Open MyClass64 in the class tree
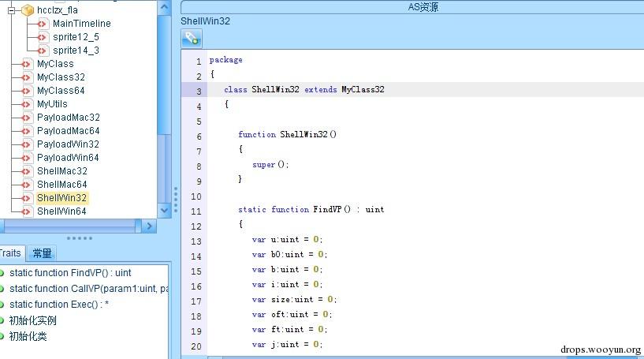The image size is (644, 359). pos(61,91)
